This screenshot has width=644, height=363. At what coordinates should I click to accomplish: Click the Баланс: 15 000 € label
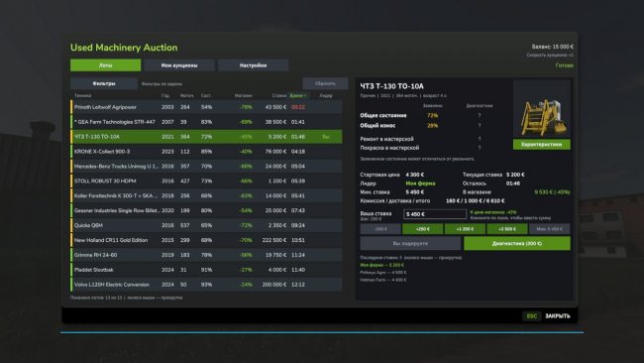[x=553, y=47]
